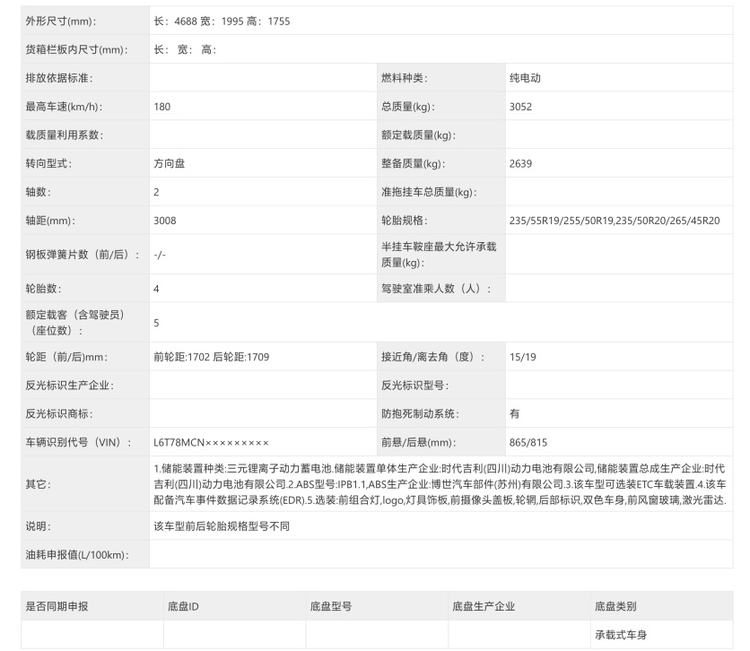The width and height of the screenshot is (750, 651).
Task: Select the 防抱死制动系统 value 有
Action: 514,413
